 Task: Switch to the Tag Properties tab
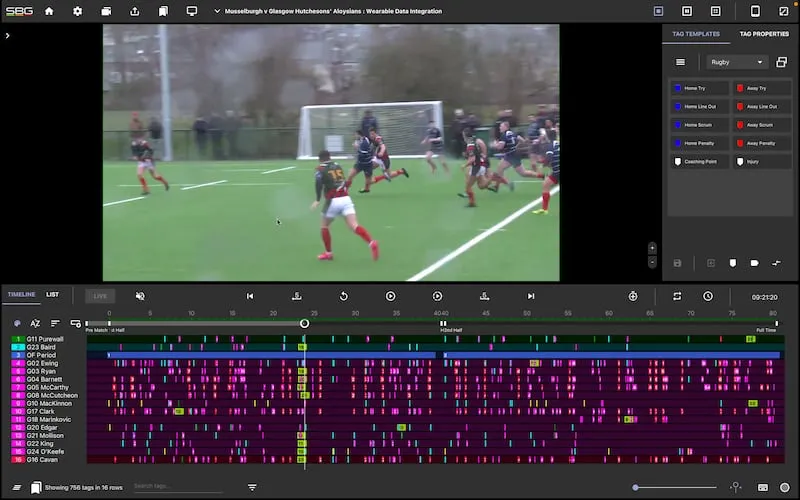(x=764, y=34)
